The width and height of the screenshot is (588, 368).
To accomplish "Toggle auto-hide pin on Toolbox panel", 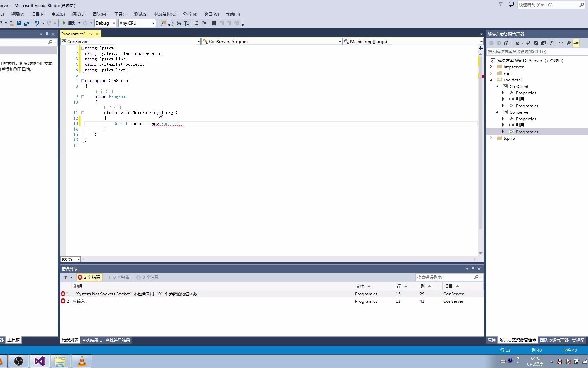I will [47, 34].
